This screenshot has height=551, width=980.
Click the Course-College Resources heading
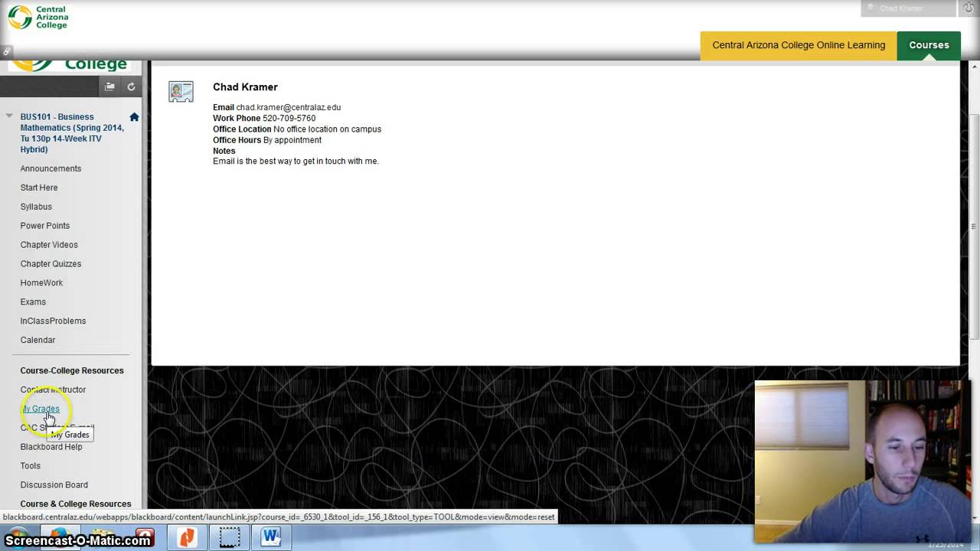[x=72, y=370]
